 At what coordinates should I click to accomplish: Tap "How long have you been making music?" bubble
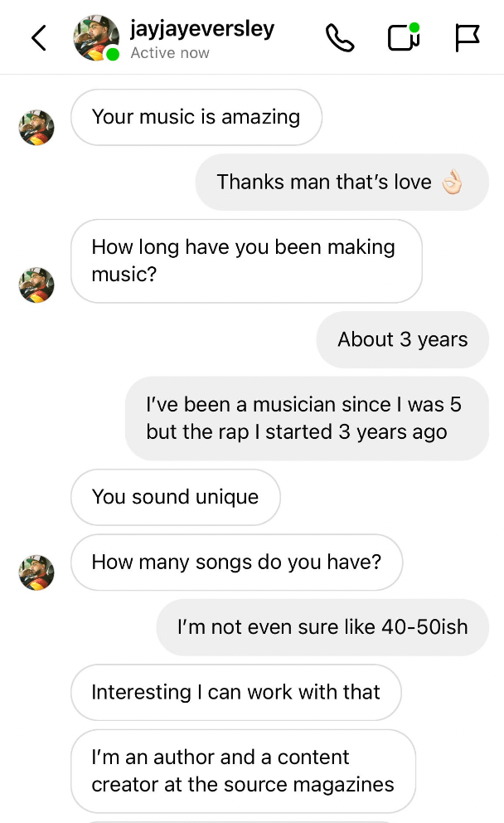(245, 261)
